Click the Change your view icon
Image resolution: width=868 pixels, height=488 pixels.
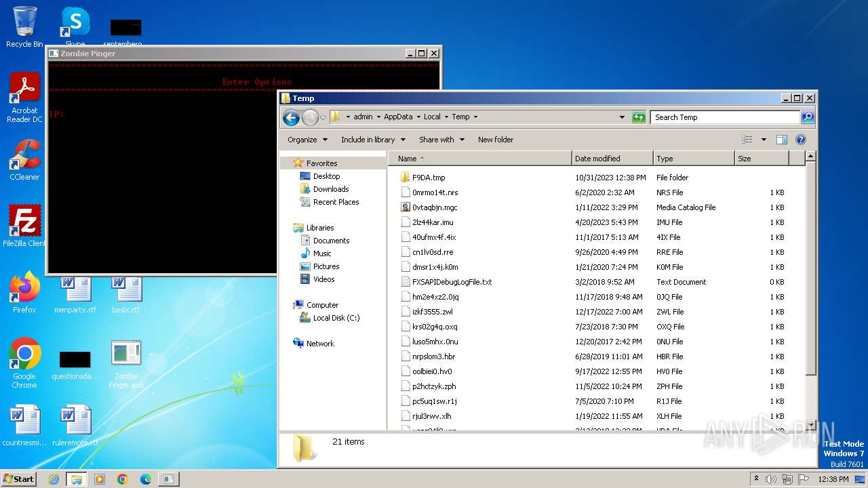pyautogui.click(x=747, y=140)
